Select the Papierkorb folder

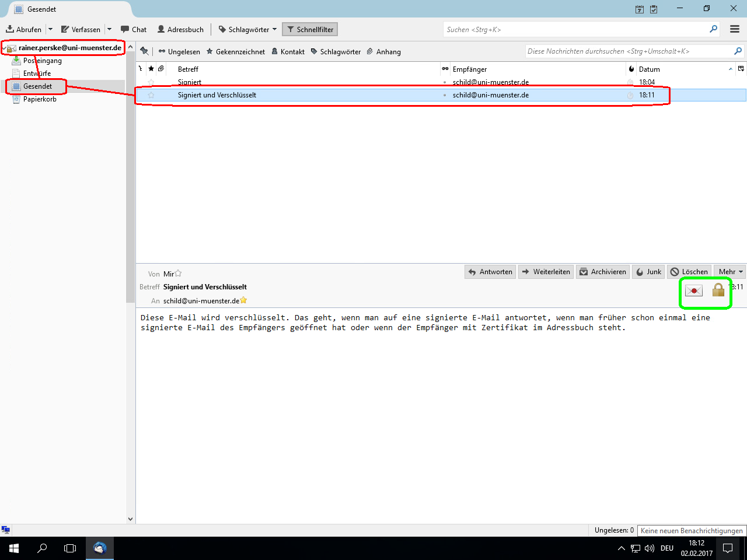click(x=40, y=99)
